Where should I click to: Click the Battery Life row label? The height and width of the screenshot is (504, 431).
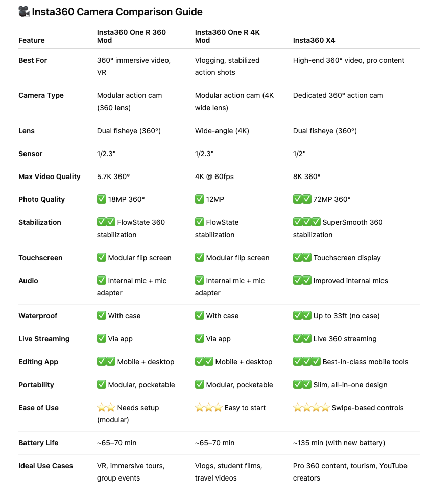(x=38, y=443)
